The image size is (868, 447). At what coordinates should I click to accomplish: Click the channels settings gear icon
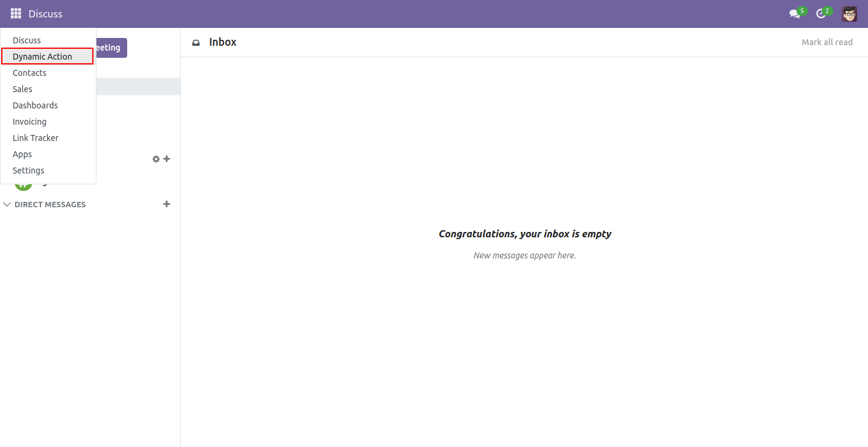point(156,159)
